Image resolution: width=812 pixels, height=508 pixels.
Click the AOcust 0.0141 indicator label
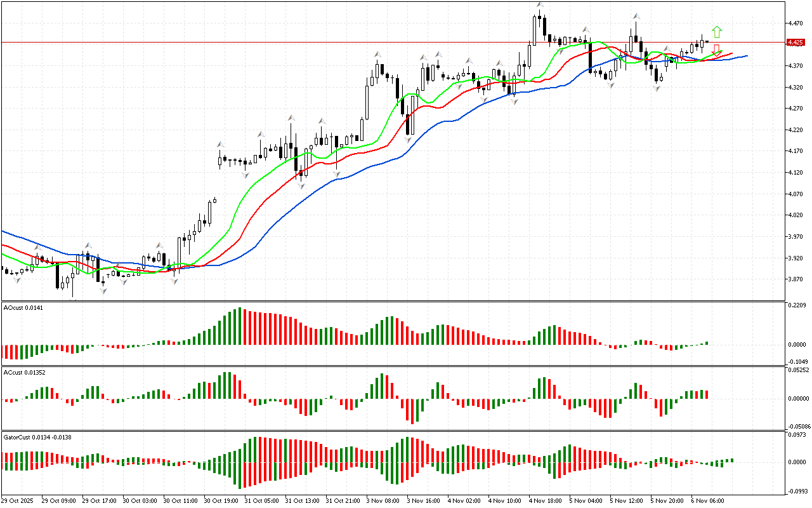(21, 308)
